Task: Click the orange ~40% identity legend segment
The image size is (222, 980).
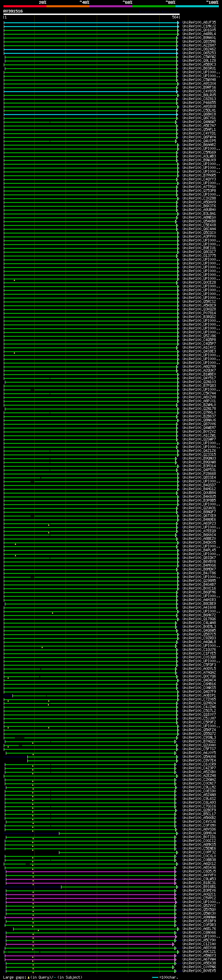Action: coord(68,6)
